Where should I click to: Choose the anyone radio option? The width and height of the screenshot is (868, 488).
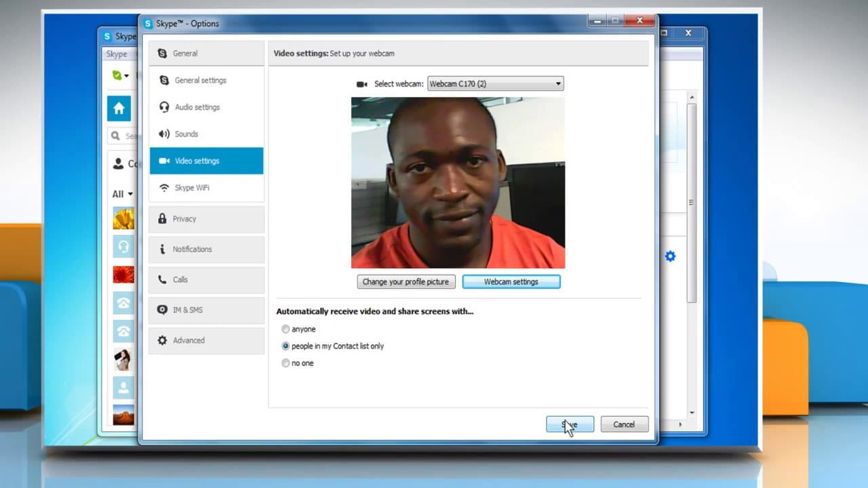click(285, 329)
